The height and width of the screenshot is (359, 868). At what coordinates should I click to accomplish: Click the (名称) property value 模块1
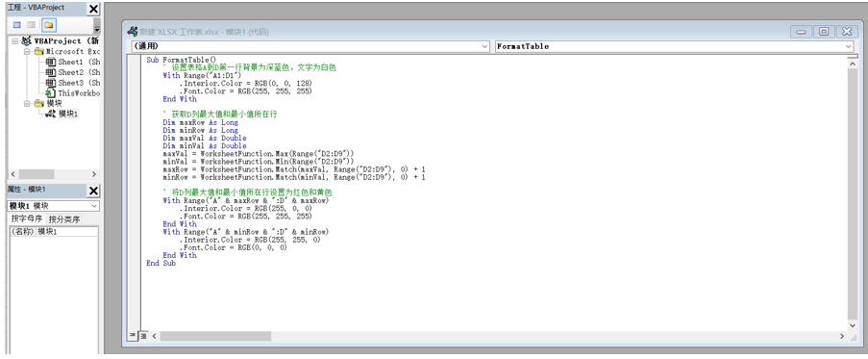click(67, 232)
